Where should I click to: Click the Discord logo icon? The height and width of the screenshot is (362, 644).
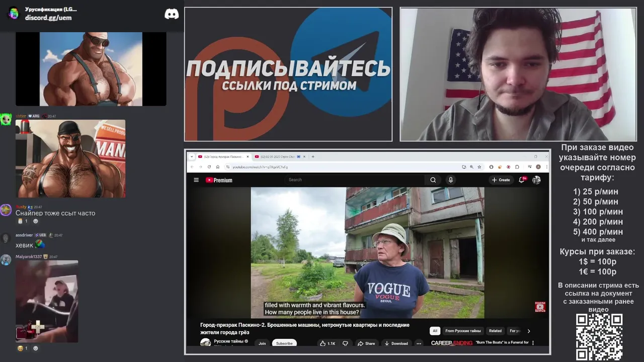pyautogui.click(x=172, y=14)
